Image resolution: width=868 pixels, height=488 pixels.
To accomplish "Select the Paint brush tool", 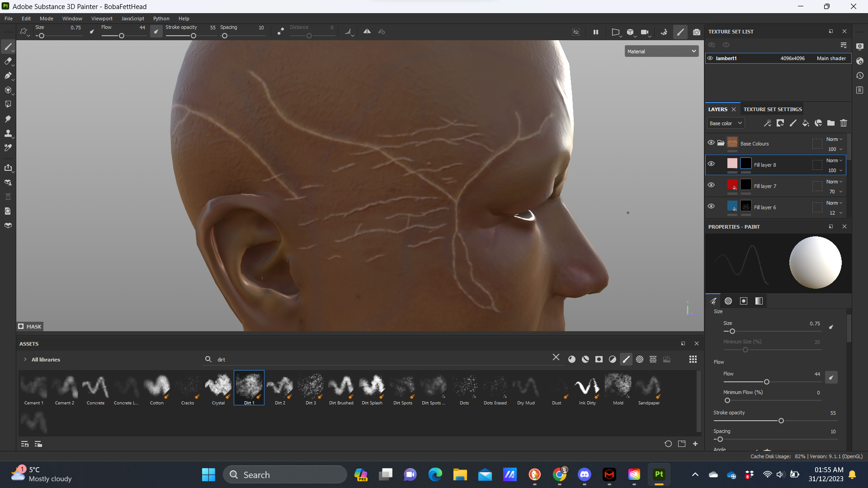I will [x=8, y=47].
